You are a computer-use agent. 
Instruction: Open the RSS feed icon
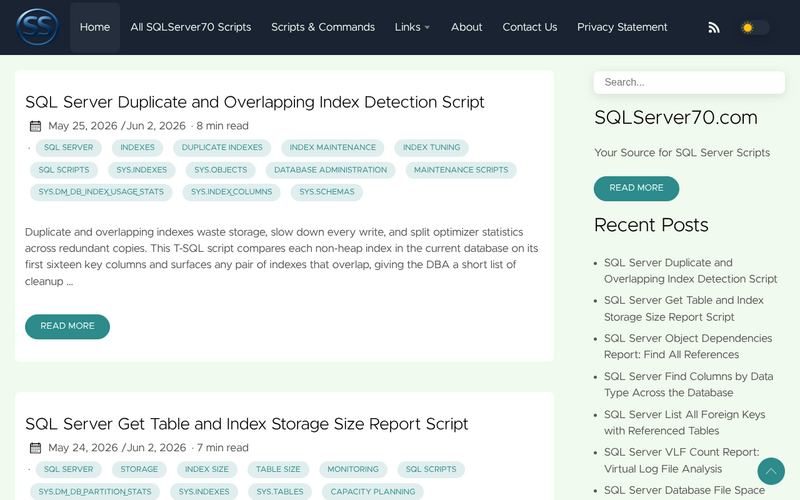point(714,28)
